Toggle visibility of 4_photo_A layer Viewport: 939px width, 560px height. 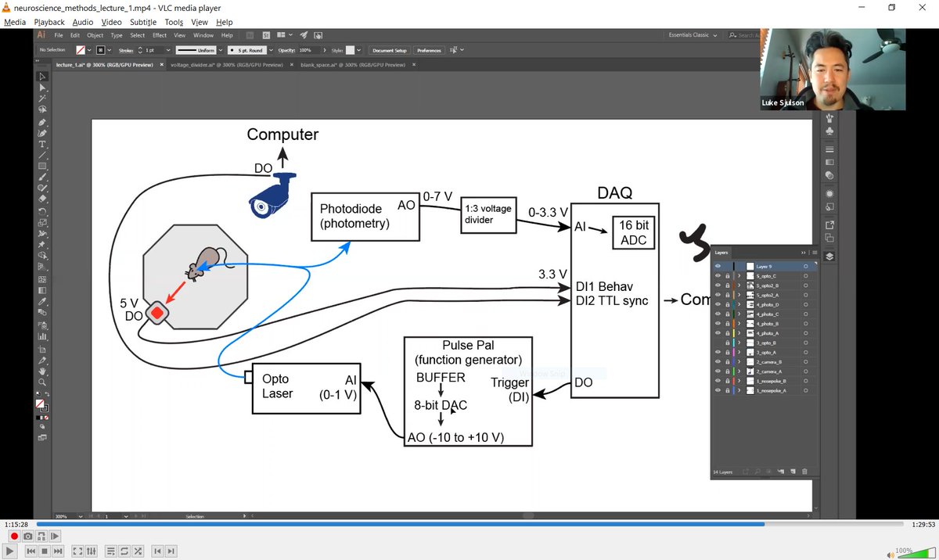718,332
